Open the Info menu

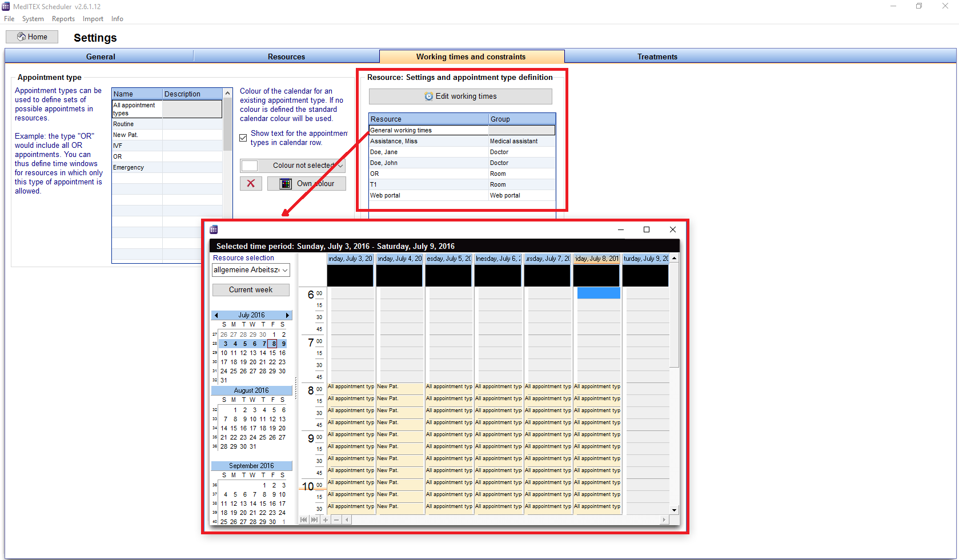(117, 19)
